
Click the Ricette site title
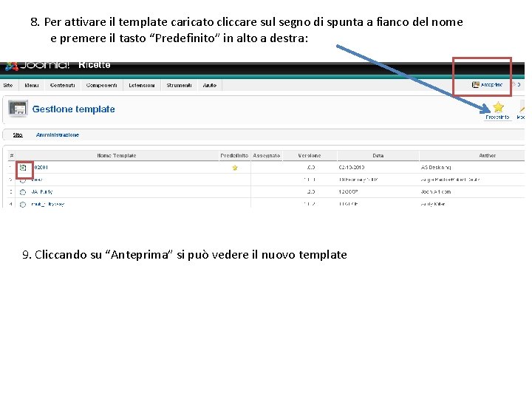point(95,65)
